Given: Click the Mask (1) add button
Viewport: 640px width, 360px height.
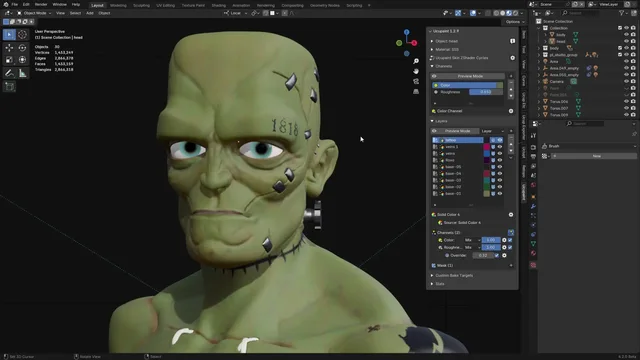Looking at the screenshot, I should [x=511, y=265].
